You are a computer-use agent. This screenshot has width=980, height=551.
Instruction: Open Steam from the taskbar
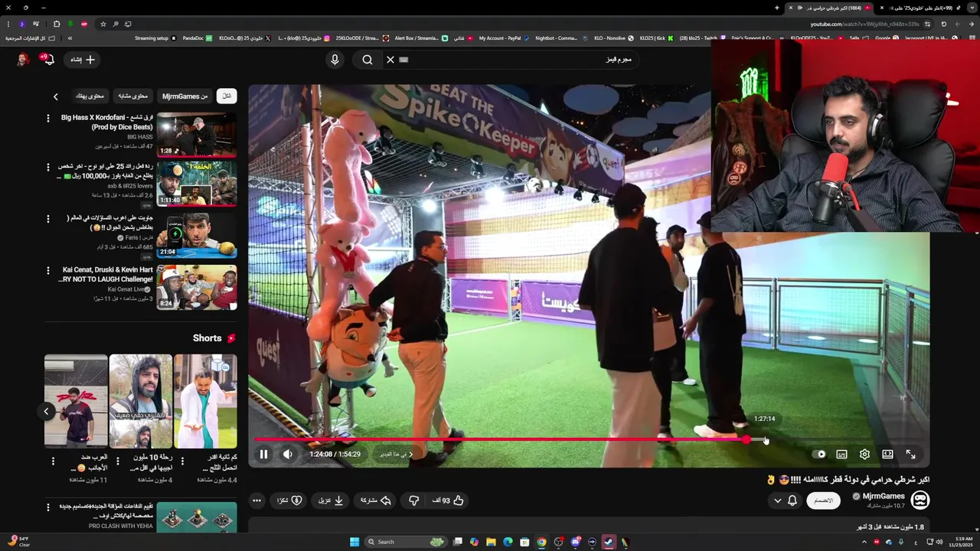point(609,542)
